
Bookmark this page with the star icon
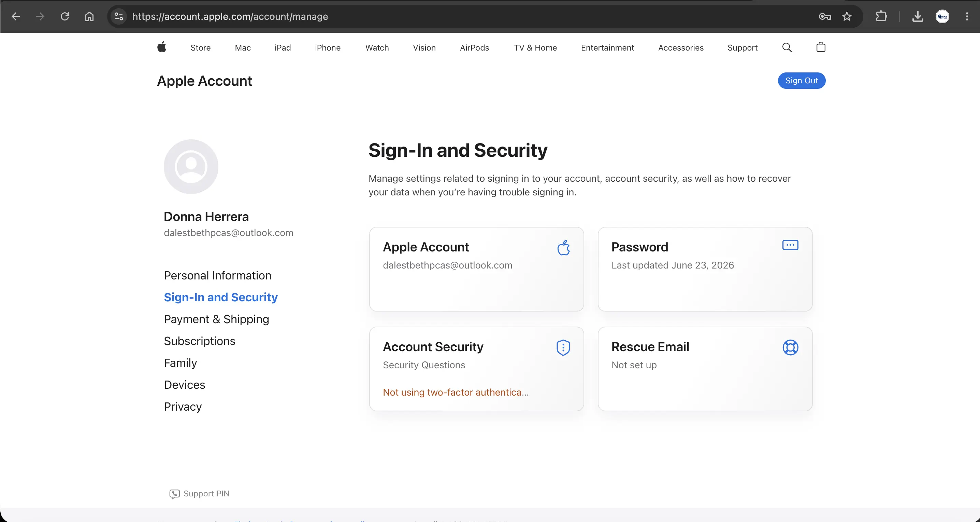pos(847,16)
